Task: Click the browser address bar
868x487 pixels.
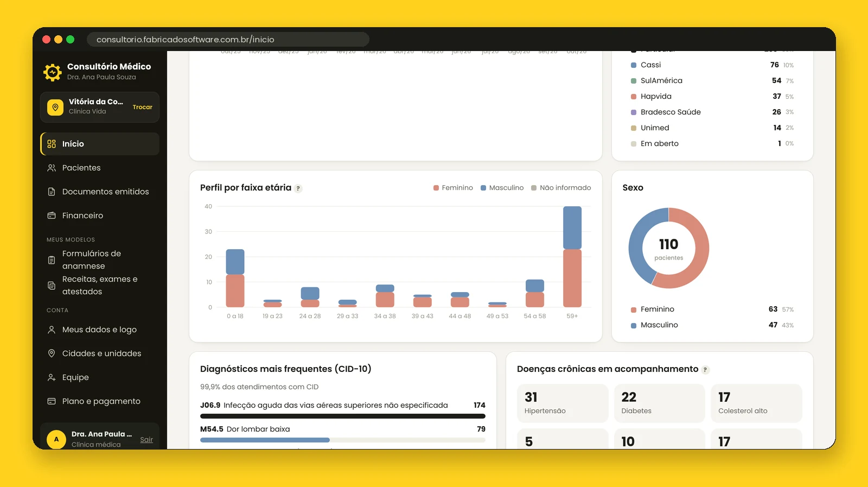Action: pos(228,40)
